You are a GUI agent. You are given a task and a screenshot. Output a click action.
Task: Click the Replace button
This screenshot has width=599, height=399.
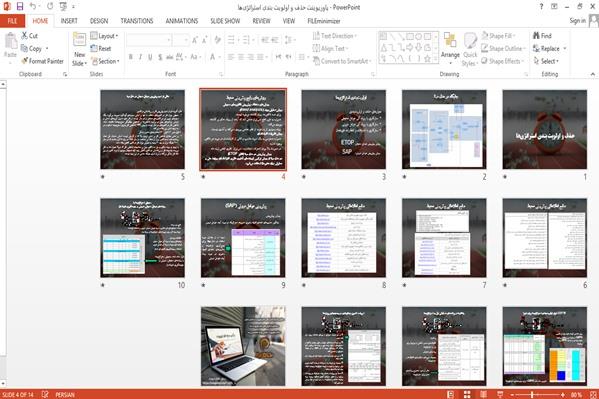click(549, 49)
